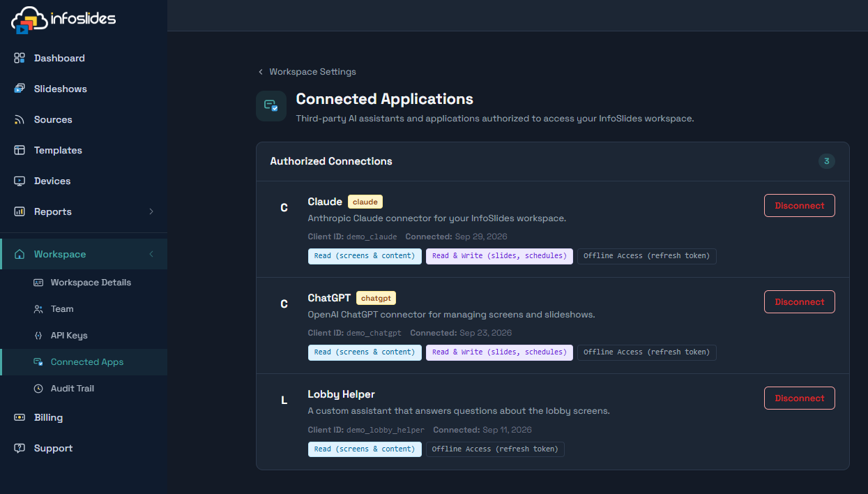Open Dashboard from the sidebar
The image size is (868, 494).
tap(84, 58)
